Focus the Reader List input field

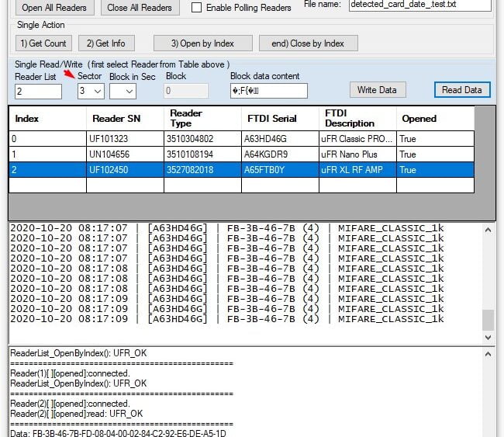pyautogui.click(x=38, y=92)
